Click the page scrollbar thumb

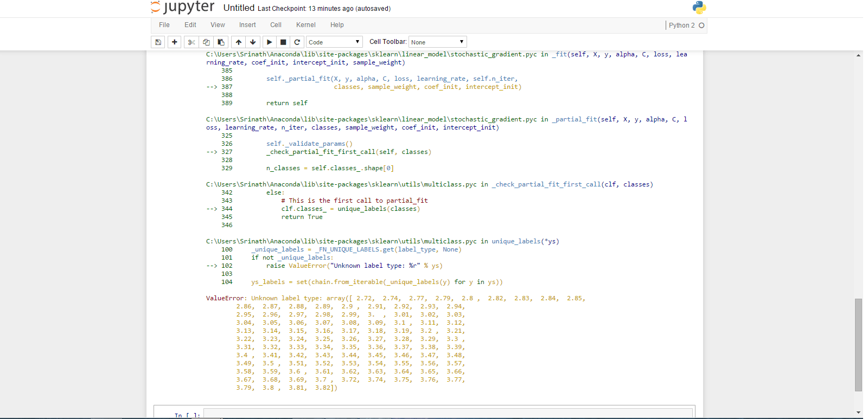click(x=859, y=345)
